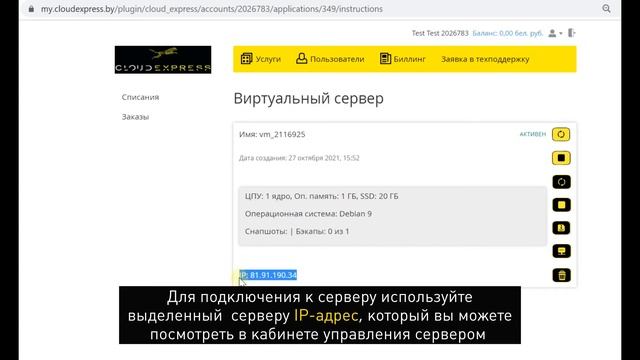Click the server name vm_2116925
Viewport: 640px width, 360px height.
(282, 134)
